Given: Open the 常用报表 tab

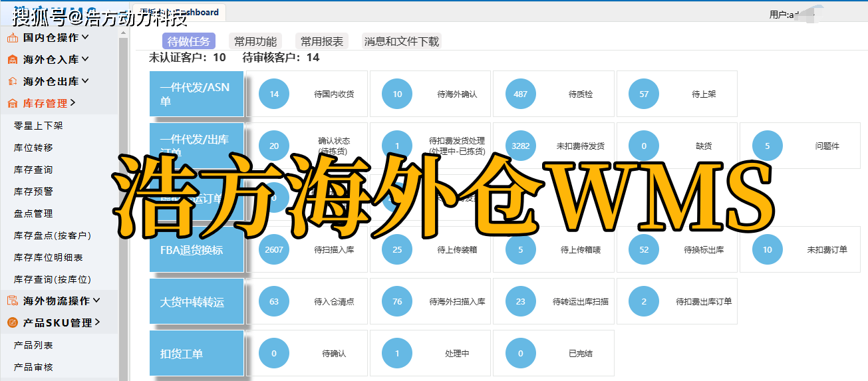Looking at the screenshot, I should pos(322,41).
